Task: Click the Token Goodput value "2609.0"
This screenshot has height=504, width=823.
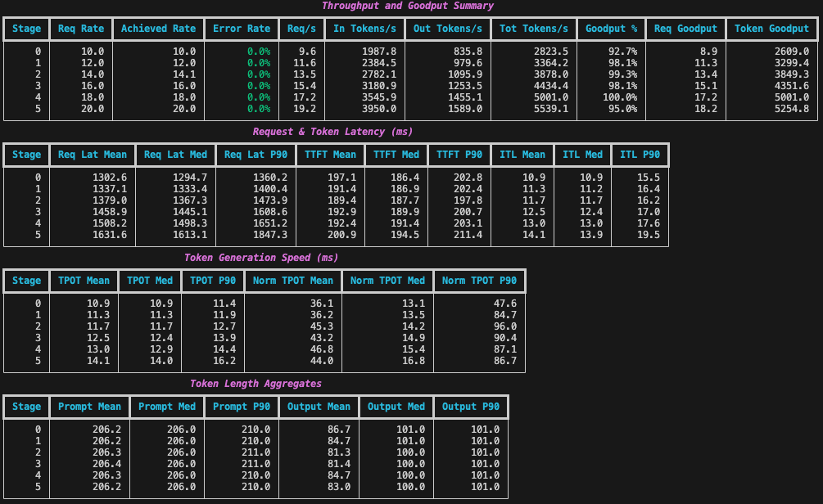Action: (x=792, y=52)
